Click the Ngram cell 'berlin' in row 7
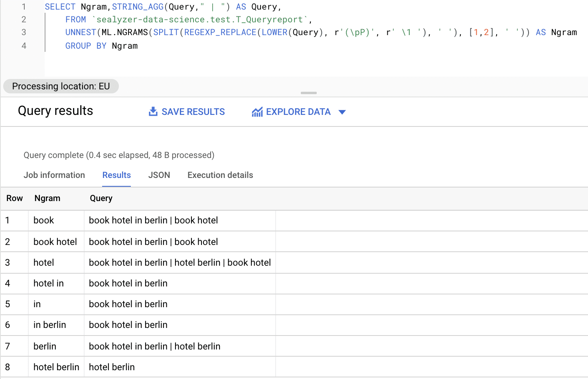 tap(56, 346)
